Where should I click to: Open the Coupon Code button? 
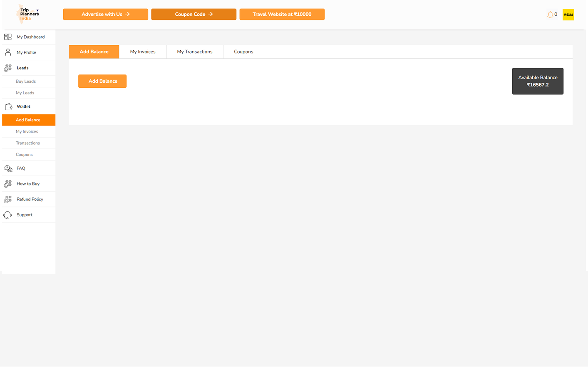[194, 15]
